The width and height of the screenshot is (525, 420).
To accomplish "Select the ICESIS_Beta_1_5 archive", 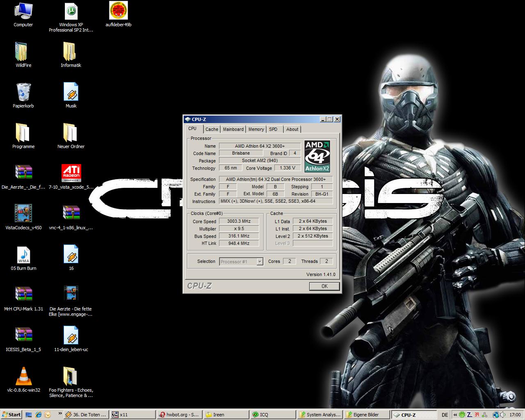I will (23, 339).
